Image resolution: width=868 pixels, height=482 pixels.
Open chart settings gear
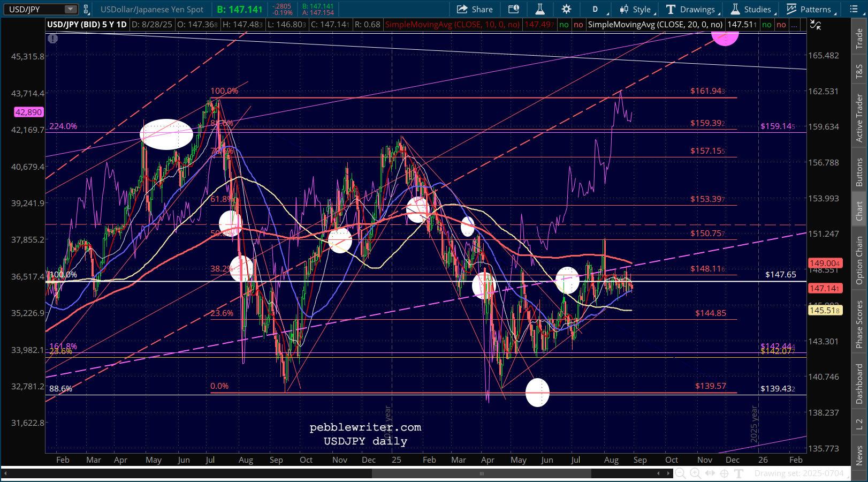pyautogui.click(x=566, y=9)
